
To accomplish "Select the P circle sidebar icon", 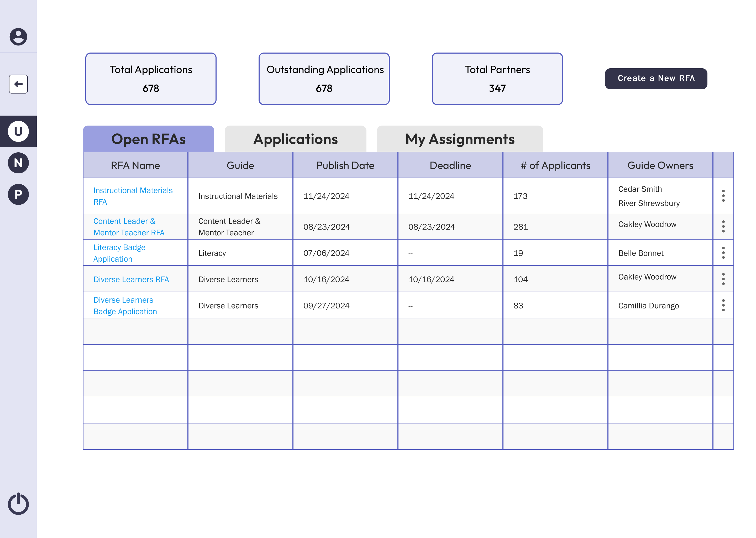I will (18, 194).
